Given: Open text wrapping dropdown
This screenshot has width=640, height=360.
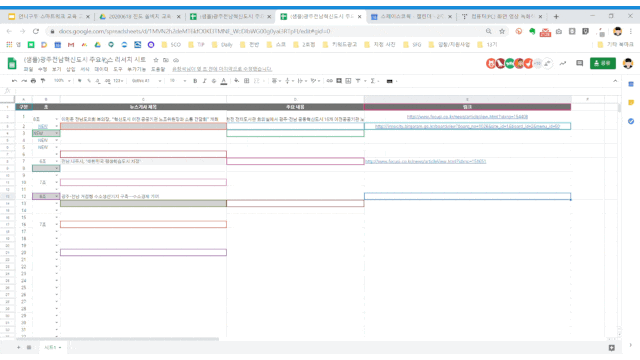Looking at the screenshot, I should pyautogui.click(x=301, y=81).
